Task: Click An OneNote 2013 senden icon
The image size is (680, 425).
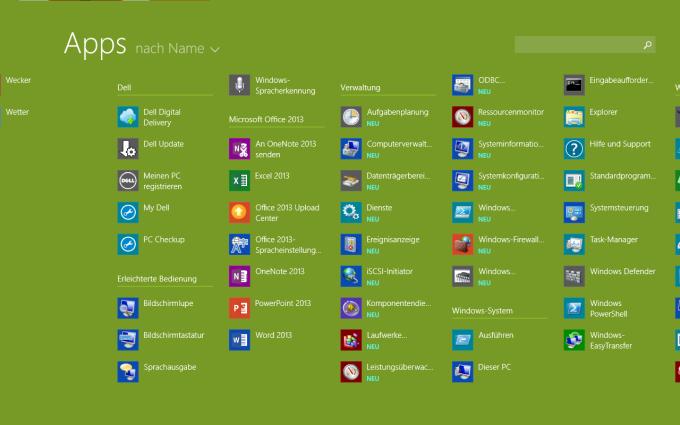Action: point(239,149)
